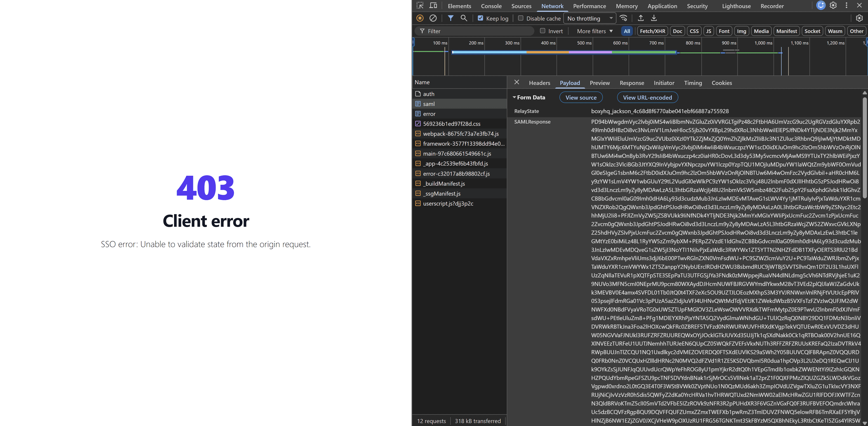Select the All filter type

627,31
